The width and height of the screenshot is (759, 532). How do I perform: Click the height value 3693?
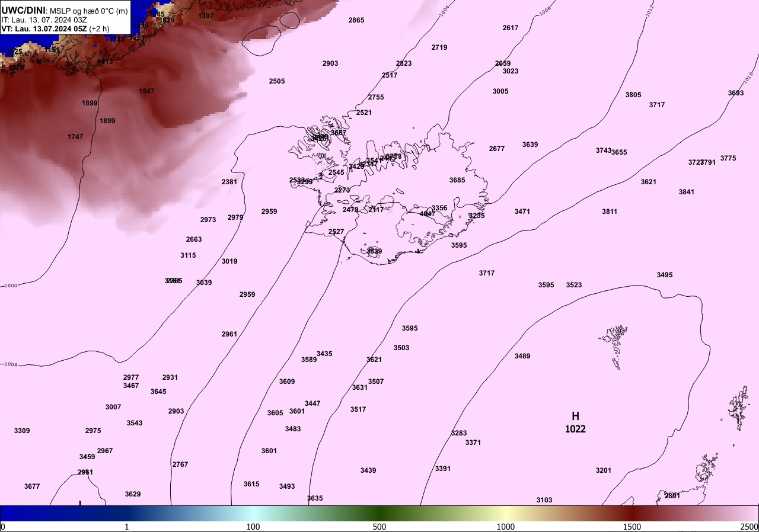[736, 93]
